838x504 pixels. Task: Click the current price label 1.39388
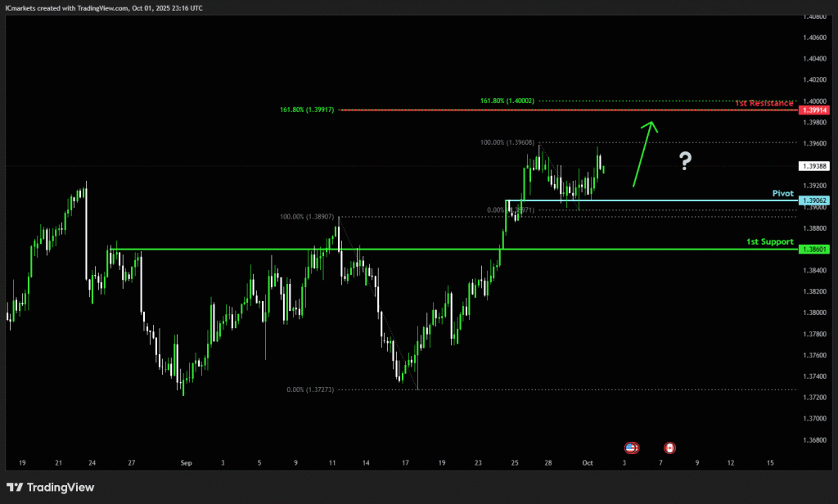pos(815,166)
